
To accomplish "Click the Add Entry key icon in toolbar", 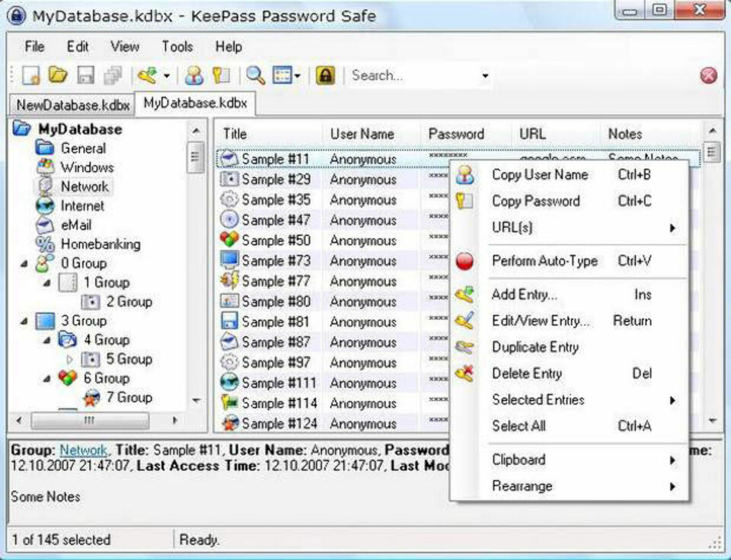I will (148, 75).
